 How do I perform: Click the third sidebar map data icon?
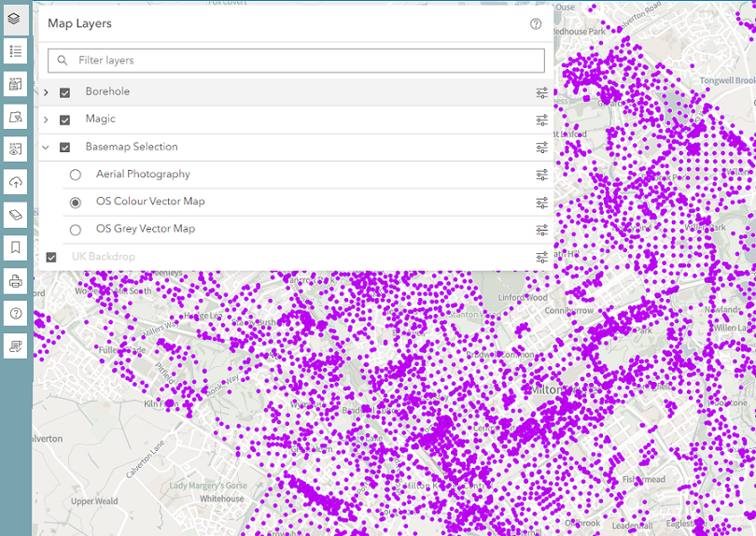click(15, 84)
